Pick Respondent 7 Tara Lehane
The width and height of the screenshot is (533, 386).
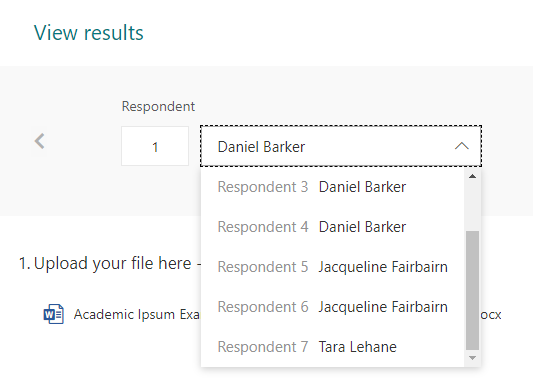332,347
